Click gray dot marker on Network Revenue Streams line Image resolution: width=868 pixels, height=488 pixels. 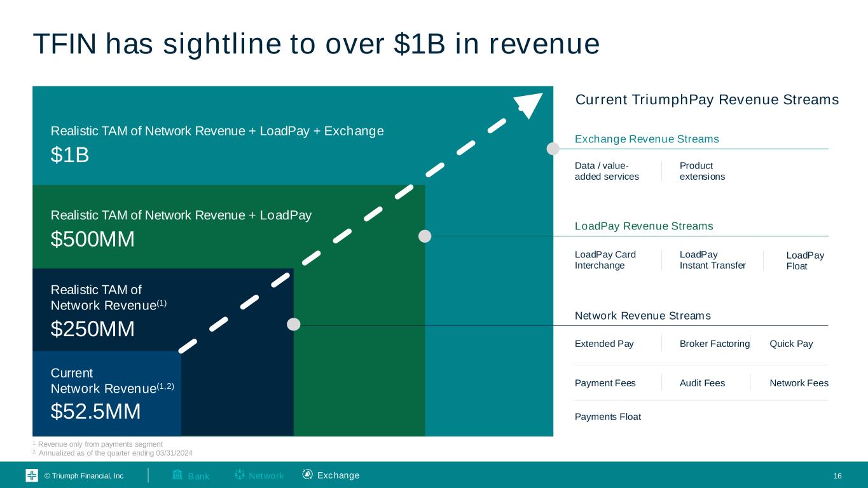click(x=293, y=325)
